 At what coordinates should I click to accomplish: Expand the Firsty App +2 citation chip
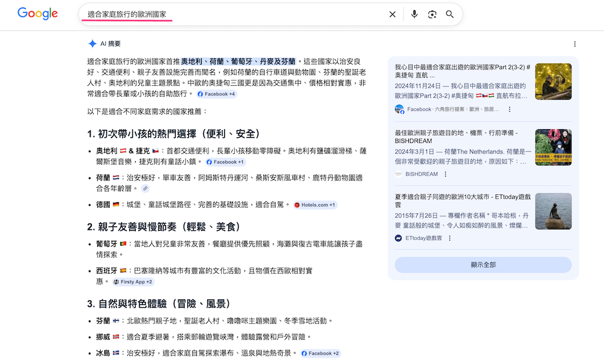(133, 281)
